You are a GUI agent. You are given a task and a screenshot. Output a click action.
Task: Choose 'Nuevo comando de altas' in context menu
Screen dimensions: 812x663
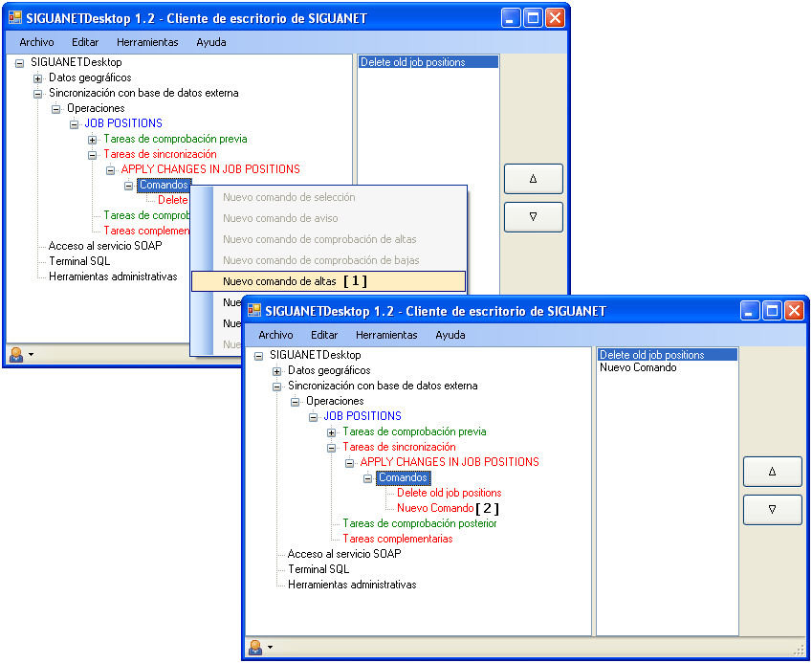click(328, 281)
